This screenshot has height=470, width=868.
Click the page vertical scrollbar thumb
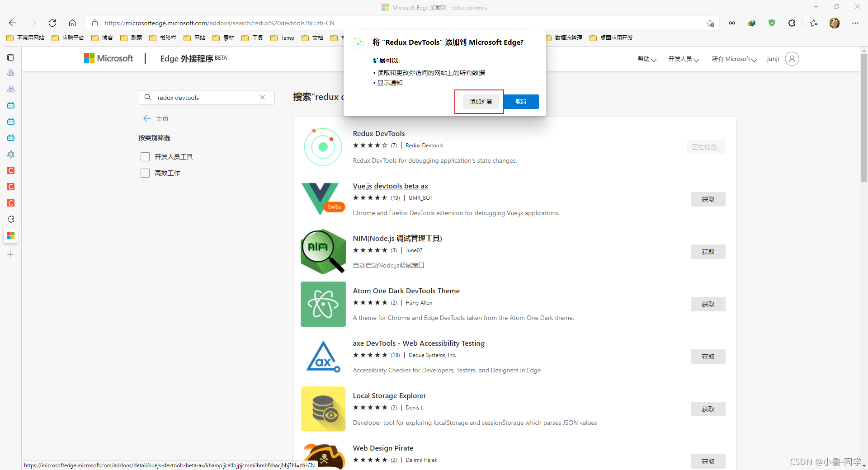coord(864,117)
